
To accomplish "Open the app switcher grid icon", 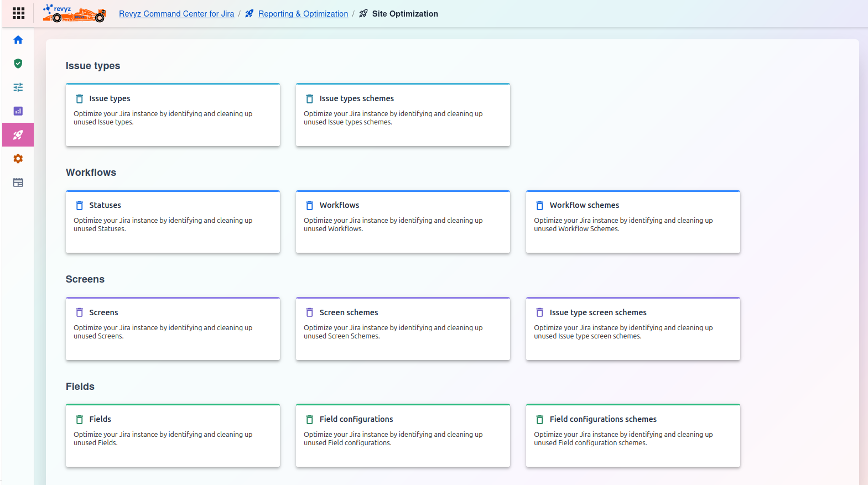I will [18, 13].
